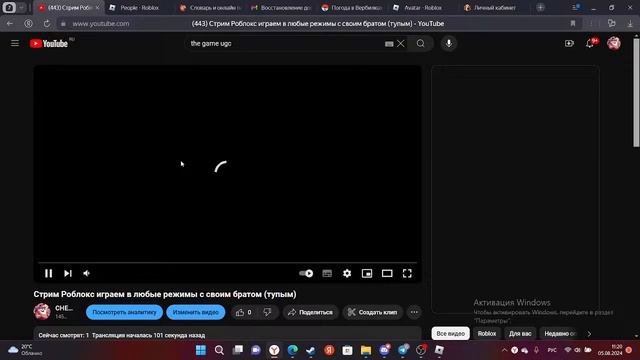
Task: Switch to theater mode
Action: (387, 273)
